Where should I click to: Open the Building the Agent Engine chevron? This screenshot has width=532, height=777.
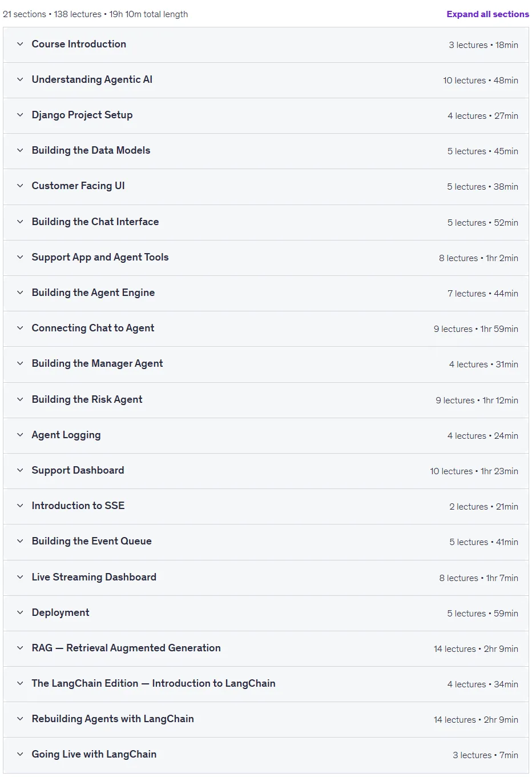20,293
